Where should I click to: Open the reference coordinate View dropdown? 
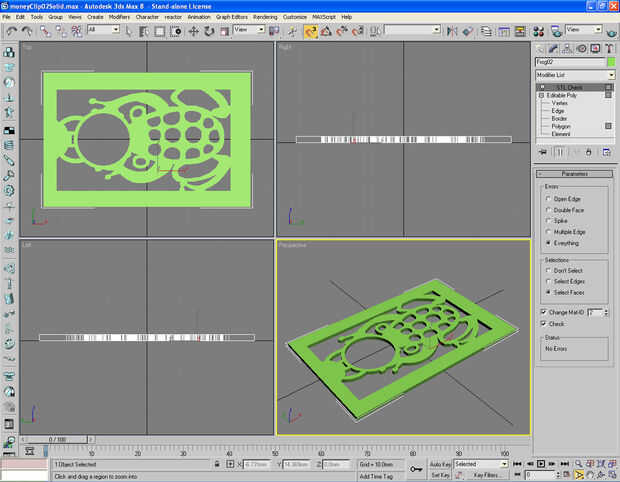(249, 30)
